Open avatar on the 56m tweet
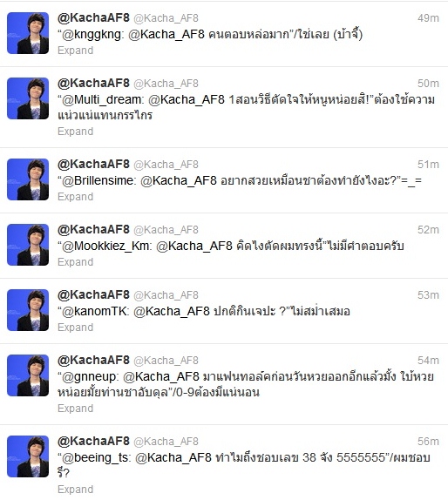Screen dimensions: 448x500 28,456
